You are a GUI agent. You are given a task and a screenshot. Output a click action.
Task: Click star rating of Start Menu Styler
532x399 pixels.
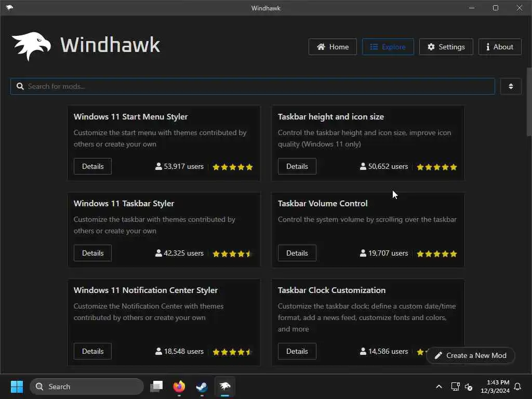click(233, 167)
